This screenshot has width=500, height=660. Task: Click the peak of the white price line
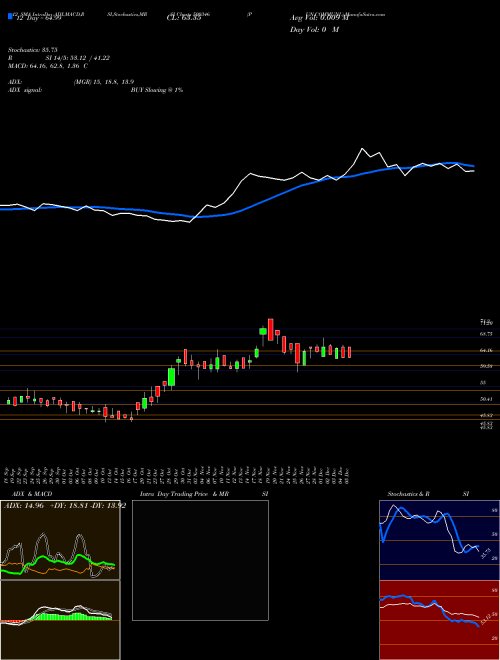point(362,149)
